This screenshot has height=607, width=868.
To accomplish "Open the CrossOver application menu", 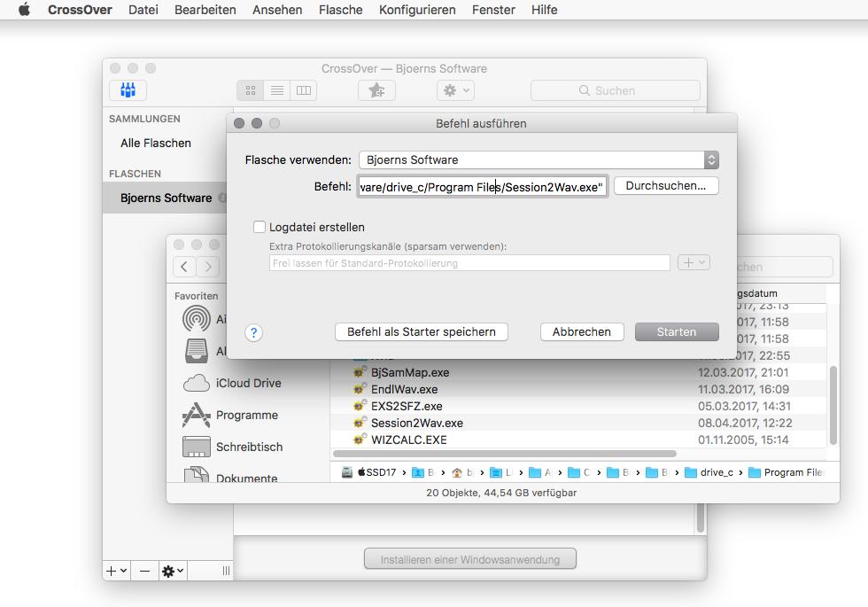I will click(x=80, y=10).
